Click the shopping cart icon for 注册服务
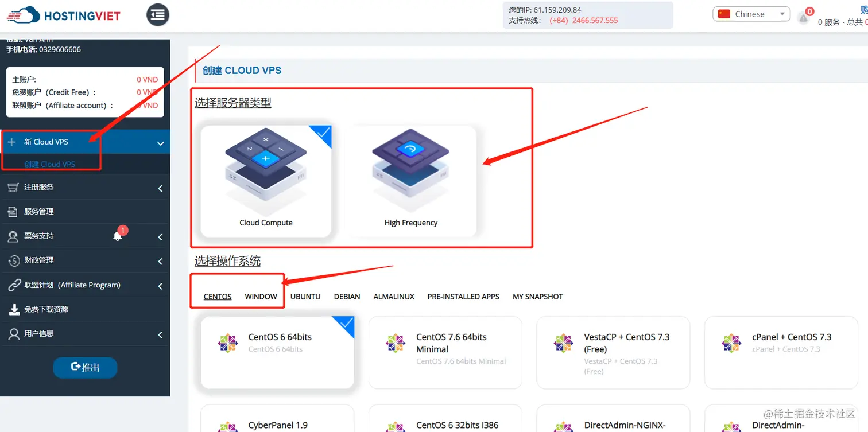The image size is (868, 432). click(13, 188)
